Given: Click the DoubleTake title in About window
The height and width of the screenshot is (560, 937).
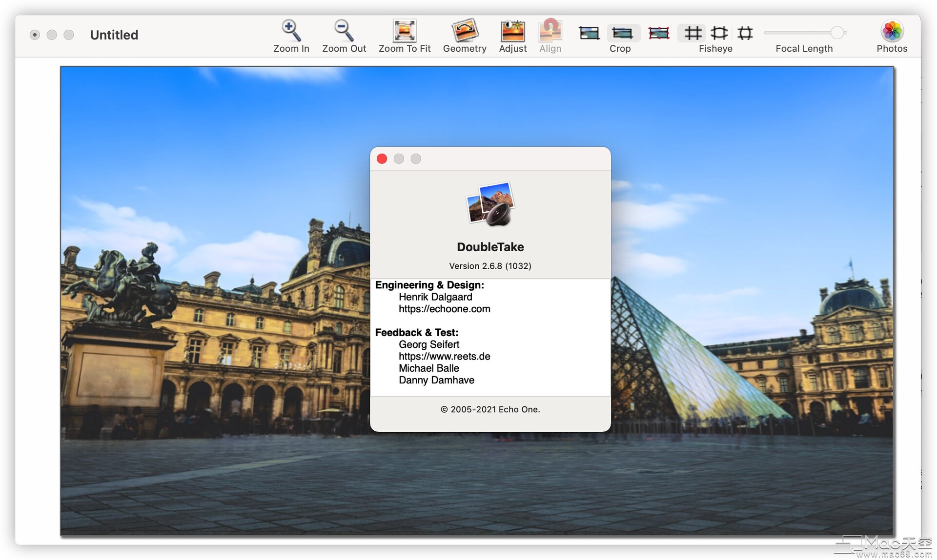Looking at the screenshot, I should click(490, 247).
